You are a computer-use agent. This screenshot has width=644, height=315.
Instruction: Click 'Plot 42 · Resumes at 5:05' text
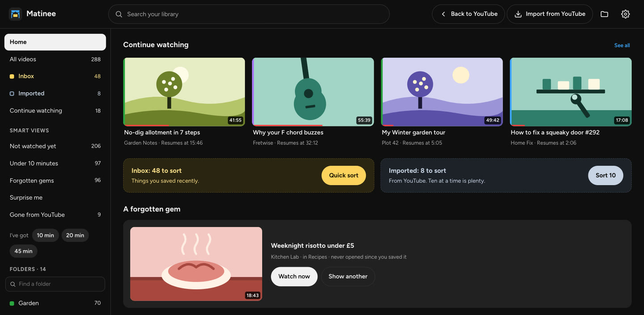point(412,143)
